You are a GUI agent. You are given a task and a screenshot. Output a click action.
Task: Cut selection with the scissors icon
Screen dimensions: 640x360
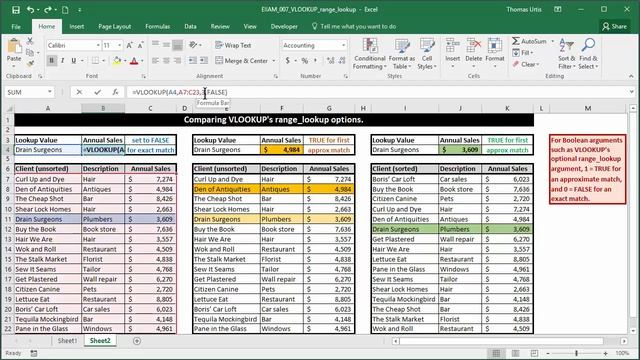[x=30, y=41]
